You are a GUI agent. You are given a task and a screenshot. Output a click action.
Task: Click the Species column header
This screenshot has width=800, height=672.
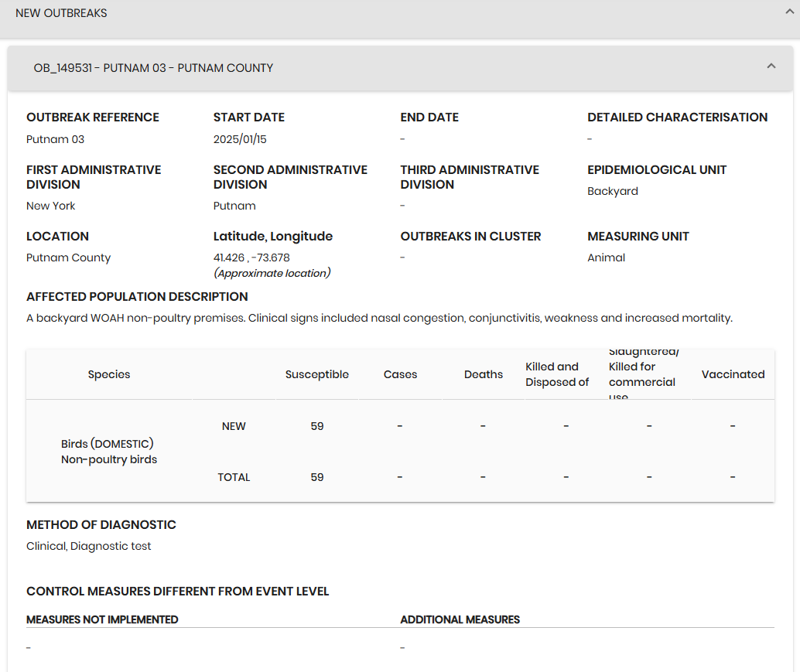(x=109, y=374)
